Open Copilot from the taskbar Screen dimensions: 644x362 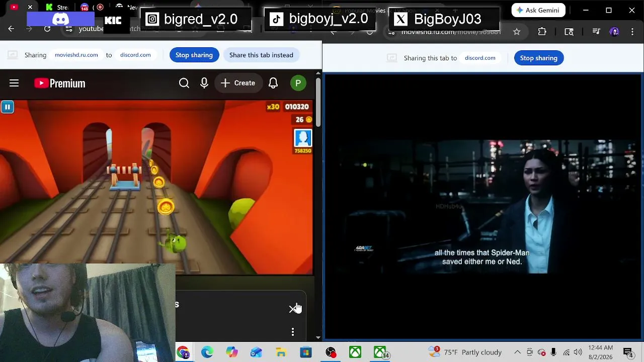click(232, 352)
